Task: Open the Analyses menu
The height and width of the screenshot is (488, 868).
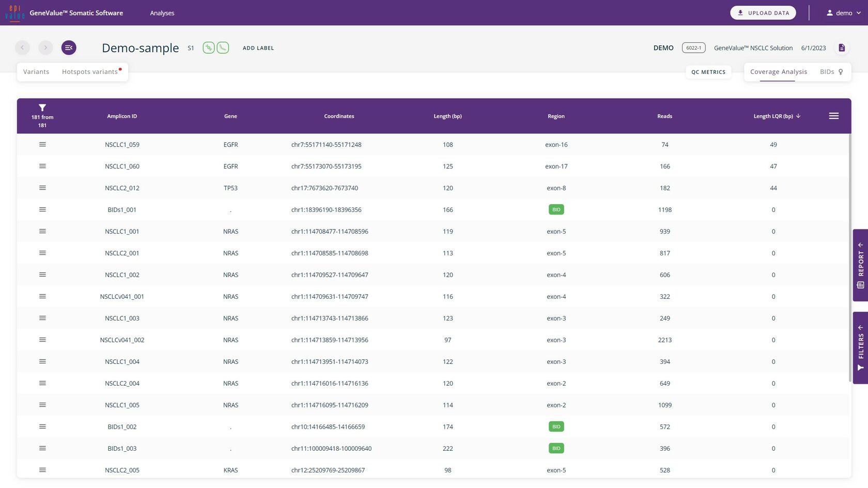Action: click(162, 13)
